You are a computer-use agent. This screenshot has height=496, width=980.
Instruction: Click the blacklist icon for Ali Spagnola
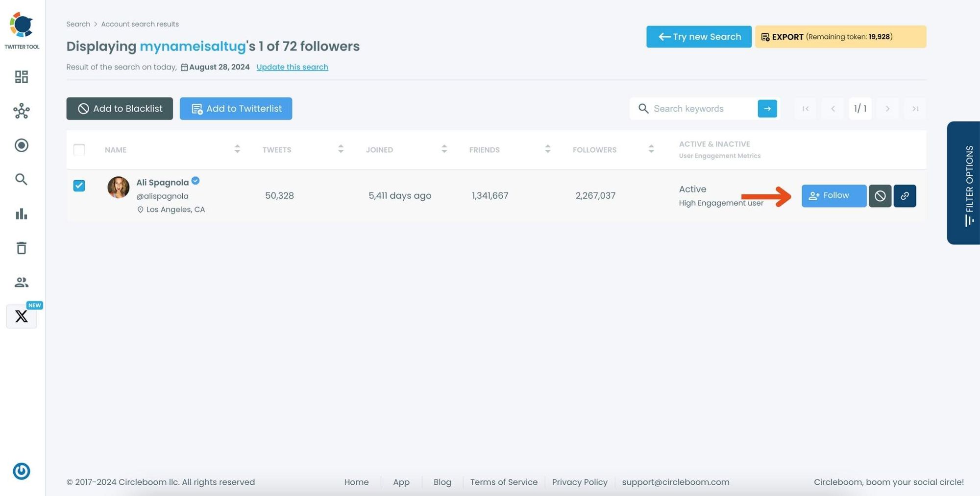(x=880, y=196)
